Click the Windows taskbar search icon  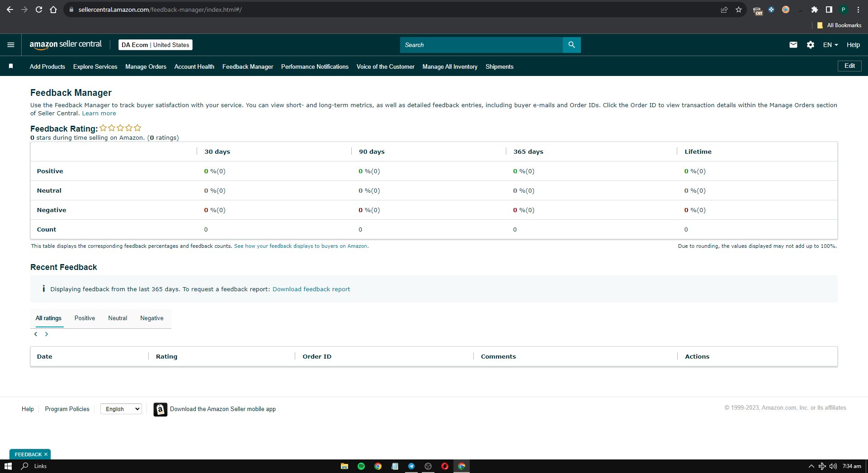(x=25, y=466)
